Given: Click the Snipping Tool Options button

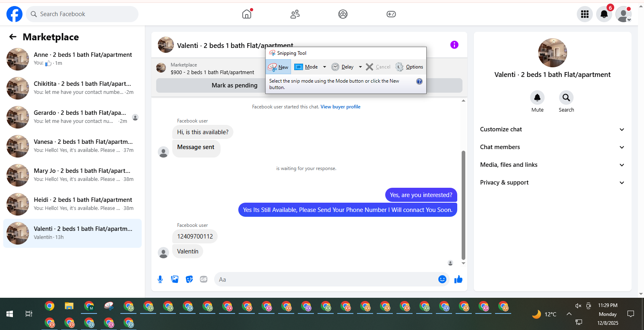Looking at the screenshot, I should tap(409, 67).
